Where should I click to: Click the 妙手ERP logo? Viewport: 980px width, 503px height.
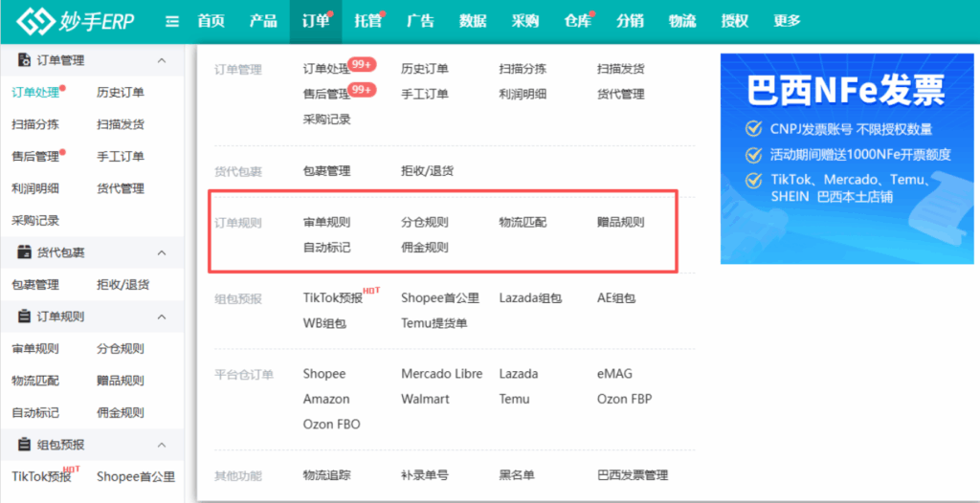click(75, 21)
